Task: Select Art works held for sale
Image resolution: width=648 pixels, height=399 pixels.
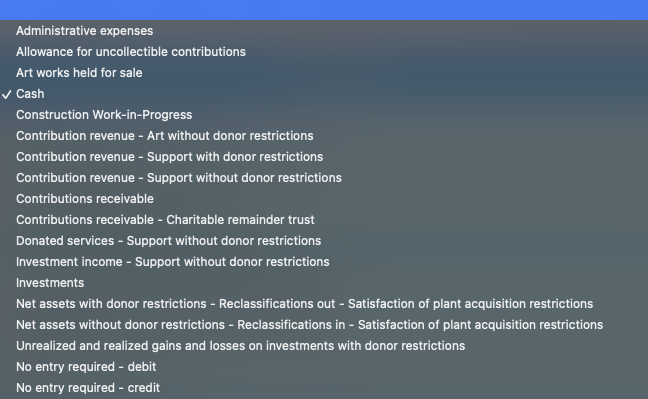Action: click(324, 73)
